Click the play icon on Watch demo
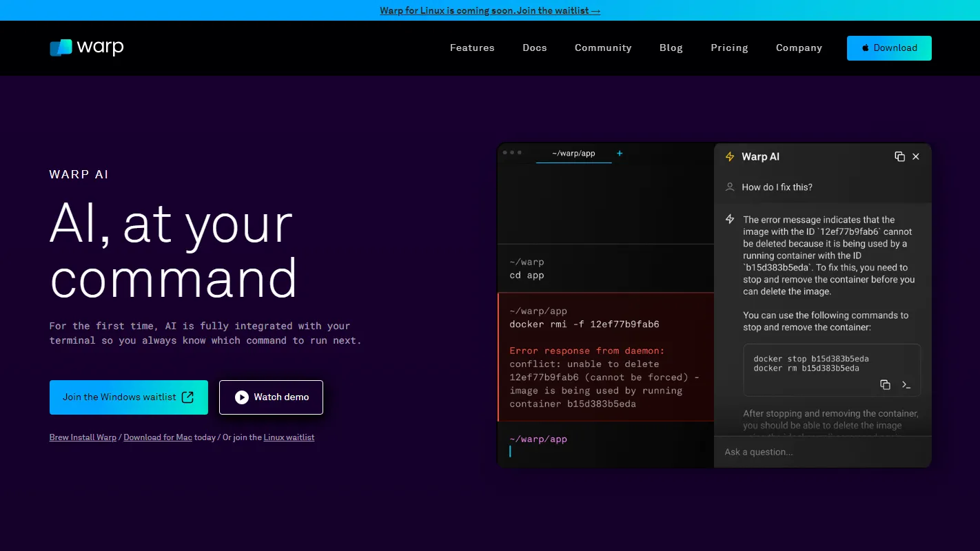The width and height of the screenshot is (980, 551). 241,397
